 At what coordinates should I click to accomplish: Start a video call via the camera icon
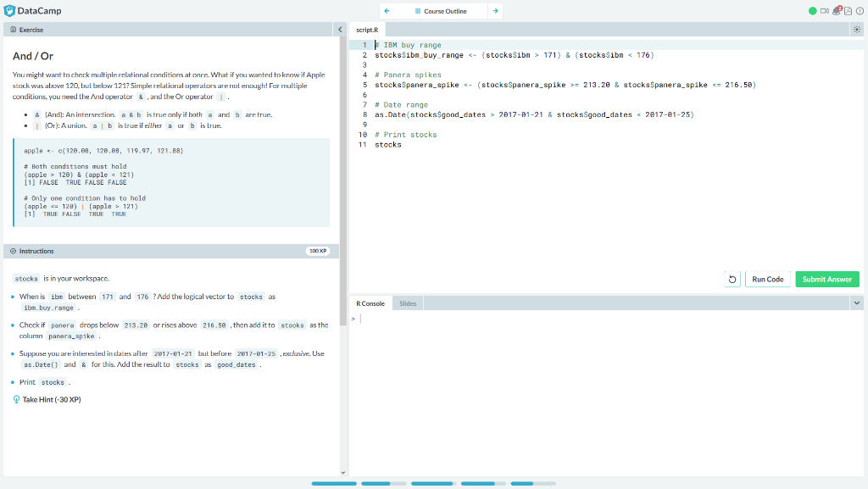(824, 11)
